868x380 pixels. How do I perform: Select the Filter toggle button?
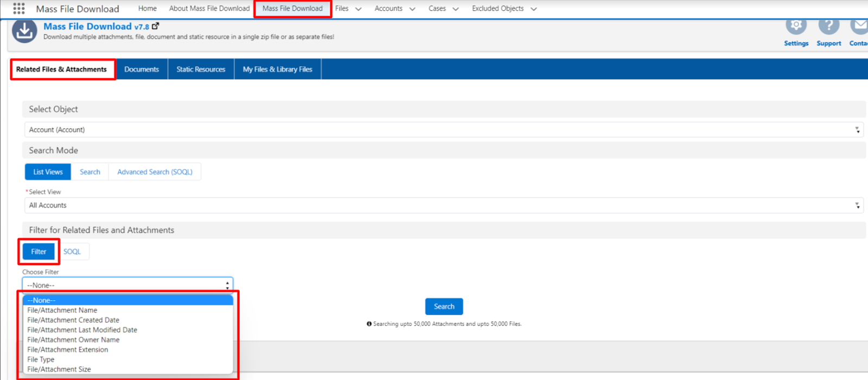[x=39, y=252]
